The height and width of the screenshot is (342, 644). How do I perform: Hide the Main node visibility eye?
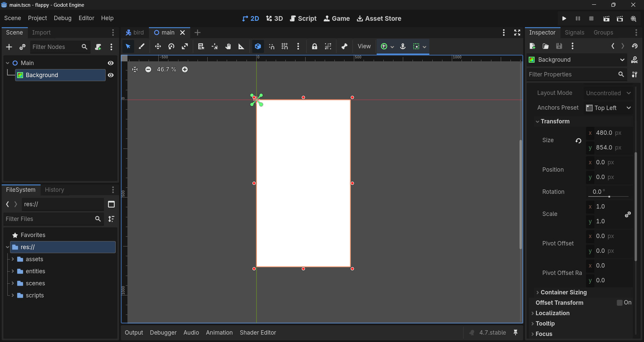[x=111, y=63]
